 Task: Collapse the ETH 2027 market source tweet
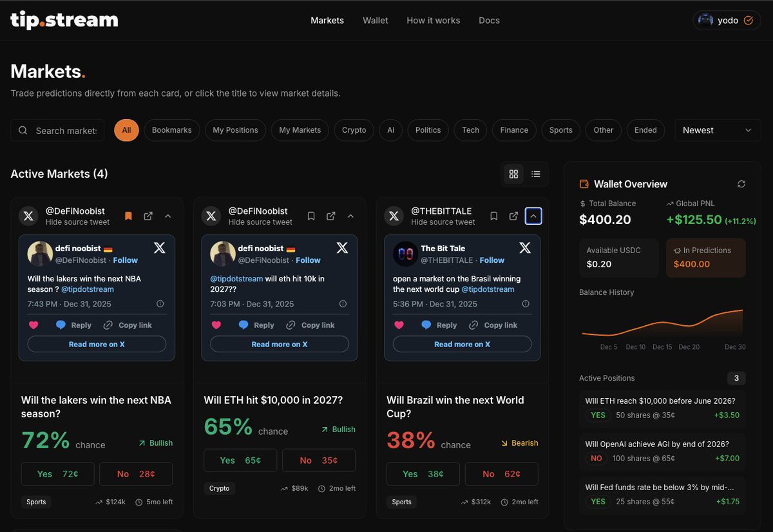click(x=351, y=216)
